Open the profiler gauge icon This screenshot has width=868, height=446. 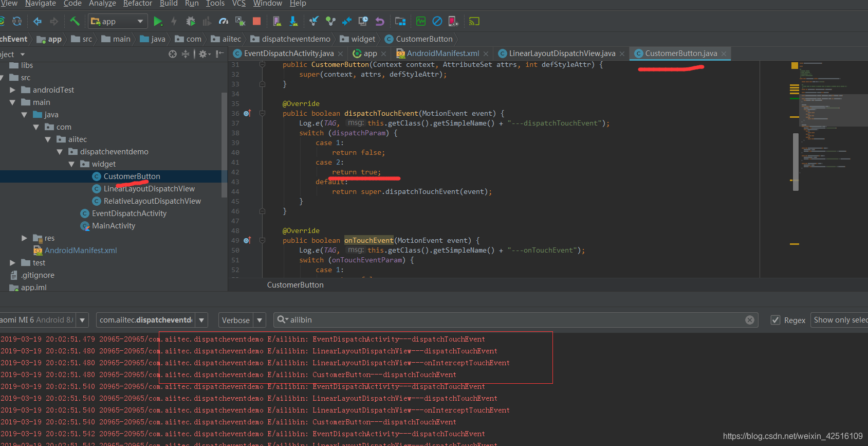pos(224,21)
